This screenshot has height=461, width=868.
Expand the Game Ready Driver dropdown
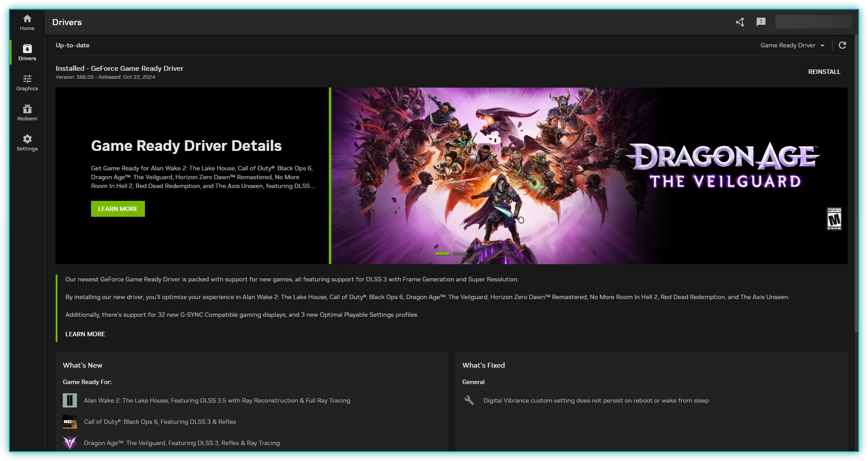click(x=792, y=45)
